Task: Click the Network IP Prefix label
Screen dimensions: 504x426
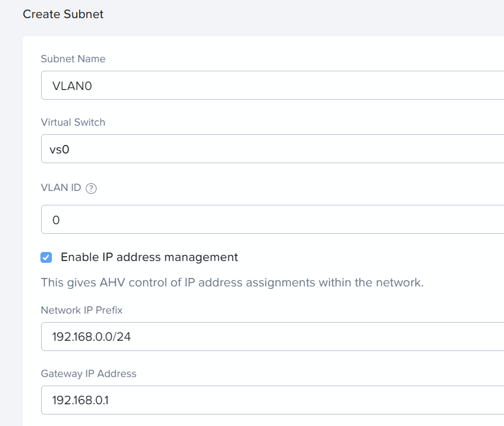Action: 81,310
